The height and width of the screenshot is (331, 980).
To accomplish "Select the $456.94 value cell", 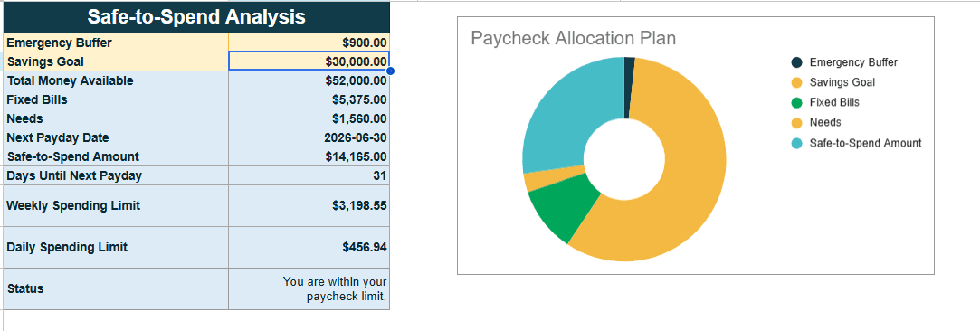I will (309, 247).
